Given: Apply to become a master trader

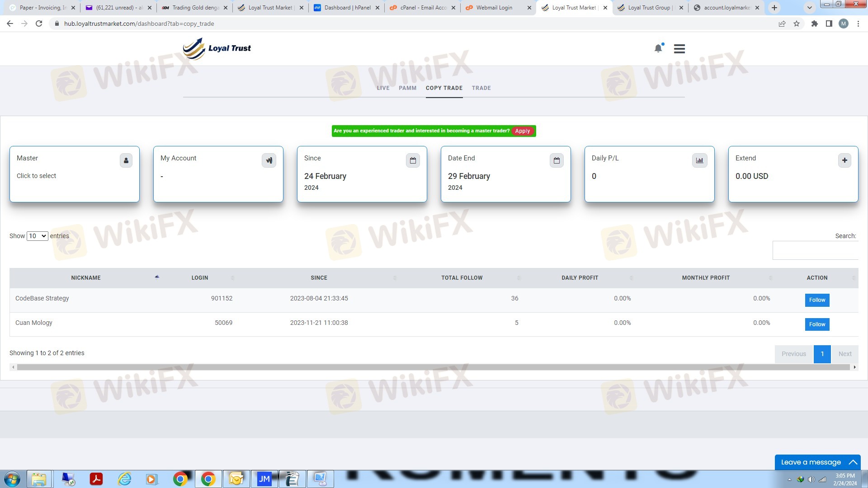Looking at the screenshot, I should [x=523, y=131].
